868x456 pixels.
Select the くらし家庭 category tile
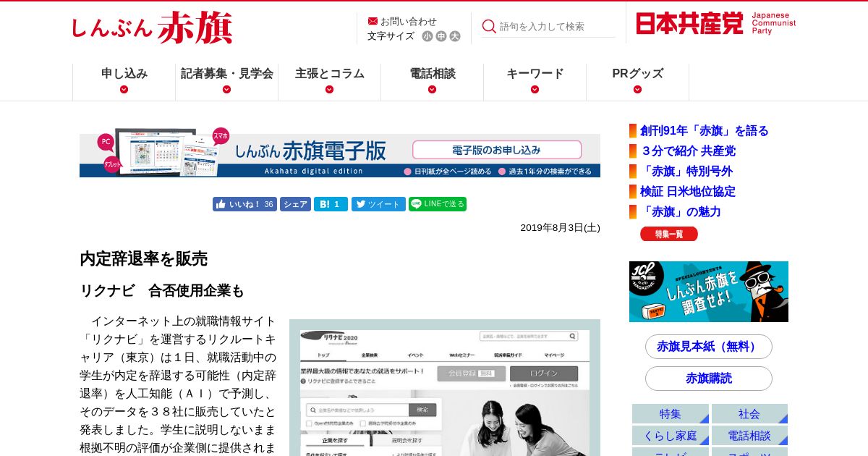pos(670,436)
